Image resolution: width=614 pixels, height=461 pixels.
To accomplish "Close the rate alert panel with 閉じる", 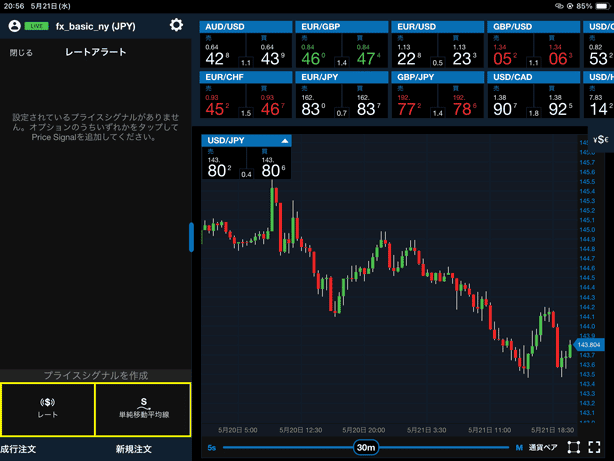I will click(21, 52).
